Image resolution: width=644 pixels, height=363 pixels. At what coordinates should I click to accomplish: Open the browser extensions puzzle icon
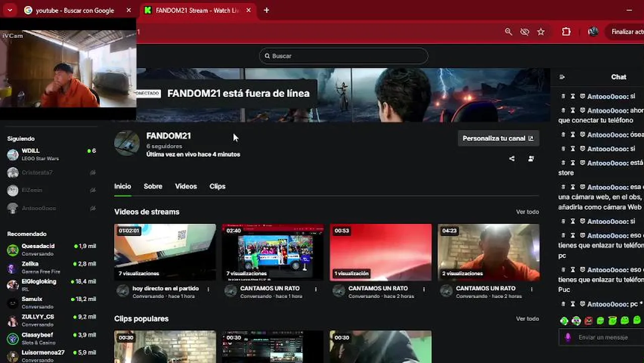[566, 32]
